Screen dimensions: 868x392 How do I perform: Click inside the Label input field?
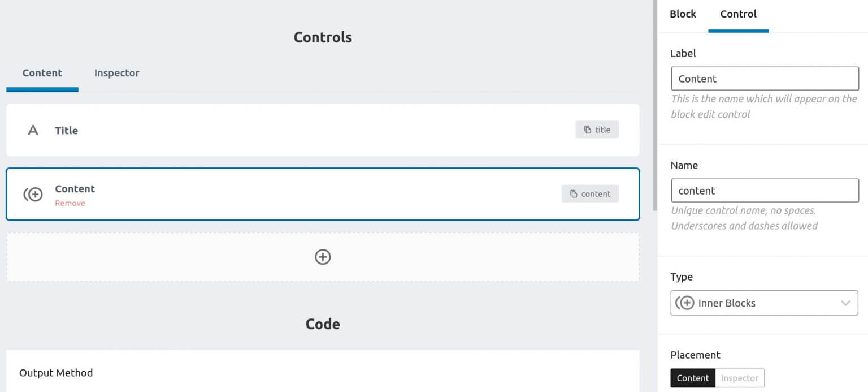coord(764,78)
